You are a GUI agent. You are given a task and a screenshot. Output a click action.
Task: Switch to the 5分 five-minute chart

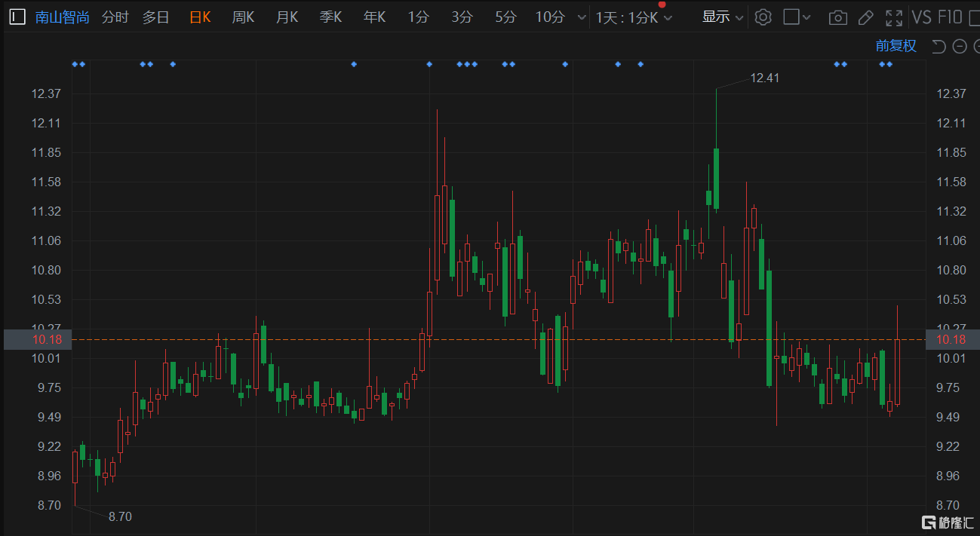(505, 17)
